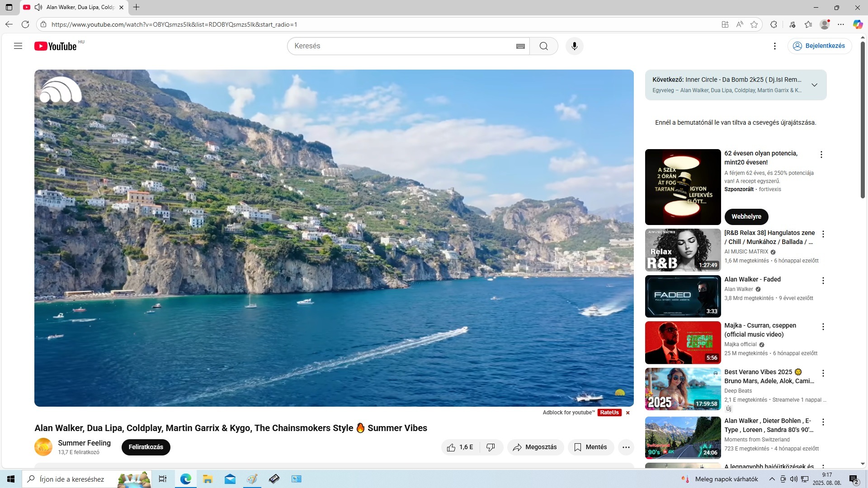The height and width of the screenshot is (488, 868).
Task: Click the search magnifier button
Action: 543,46
